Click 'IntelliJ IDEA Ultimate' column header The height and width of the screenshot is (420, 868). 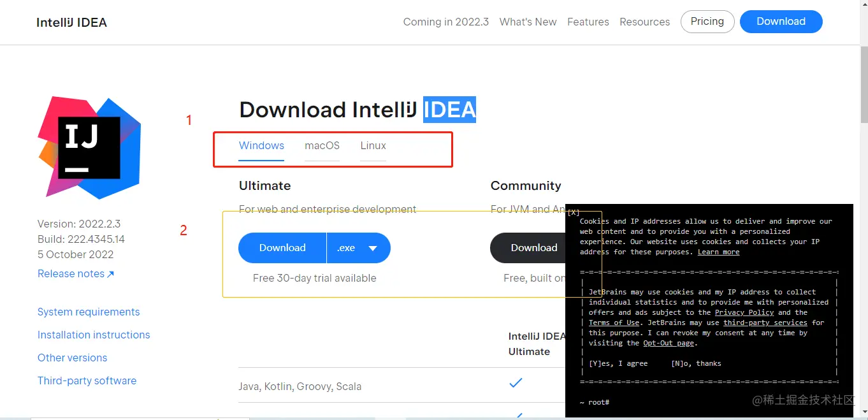(537, 344)
